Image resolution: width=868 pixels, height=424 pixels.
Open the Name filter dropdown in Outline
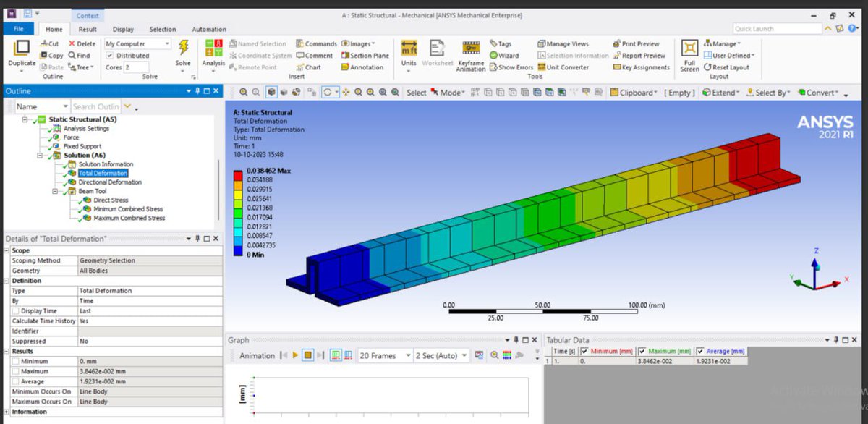pos(43,106)
